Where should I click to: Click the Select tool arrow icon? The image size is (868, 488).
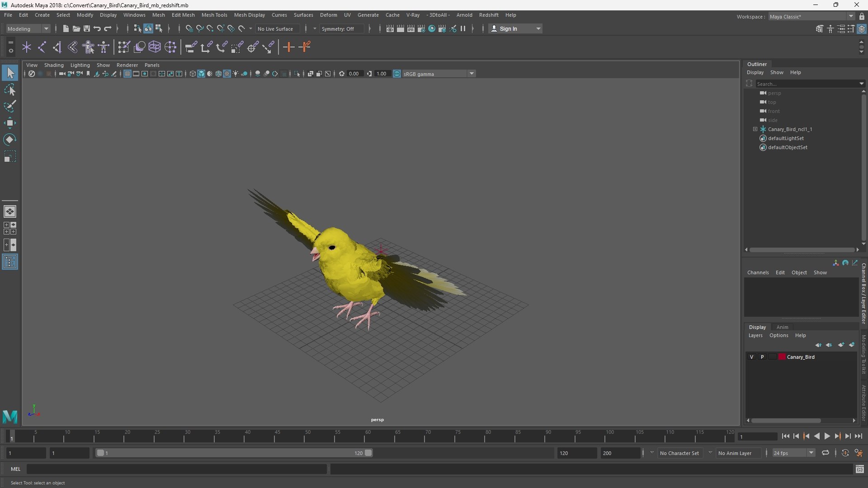click(10, 73)
